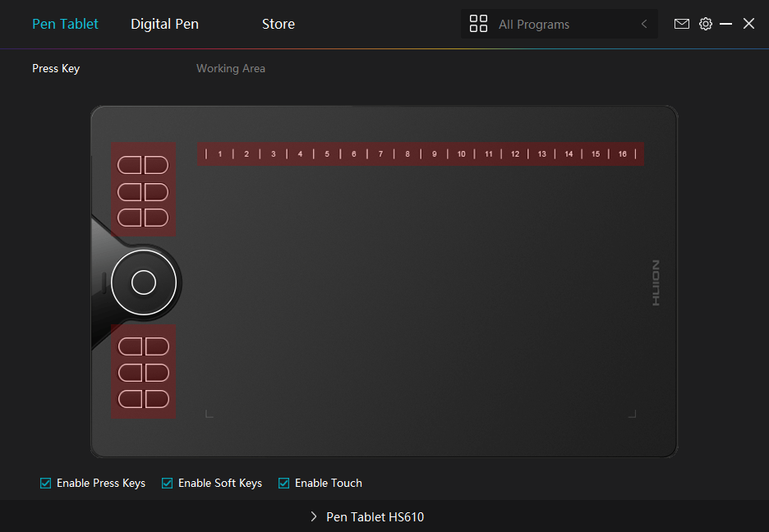The height and width of the screenshot is (532, 769).
Task: Uncheck the Enable Touch checkbox
Action: point(284,483)
